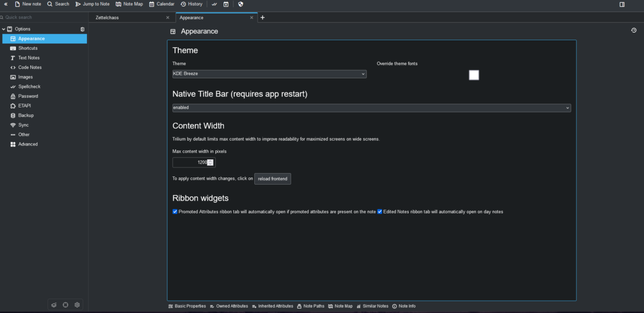Add a new tab with plus button
This screenshot has width=644, height=313.
[x=263, y=18]
